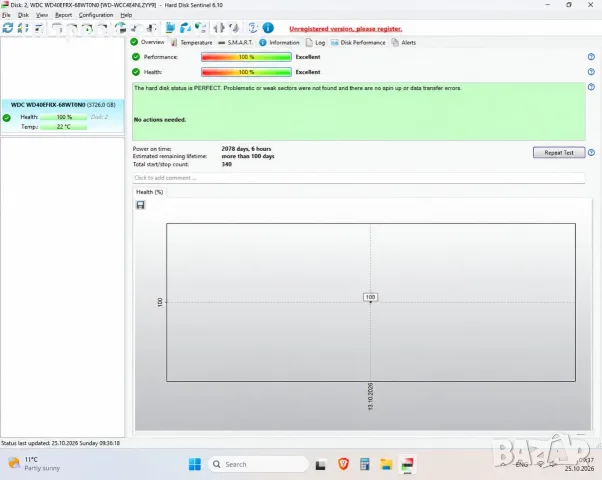Open the Help menu
This screenshot has height=480, width=602.
pos(126,15)
